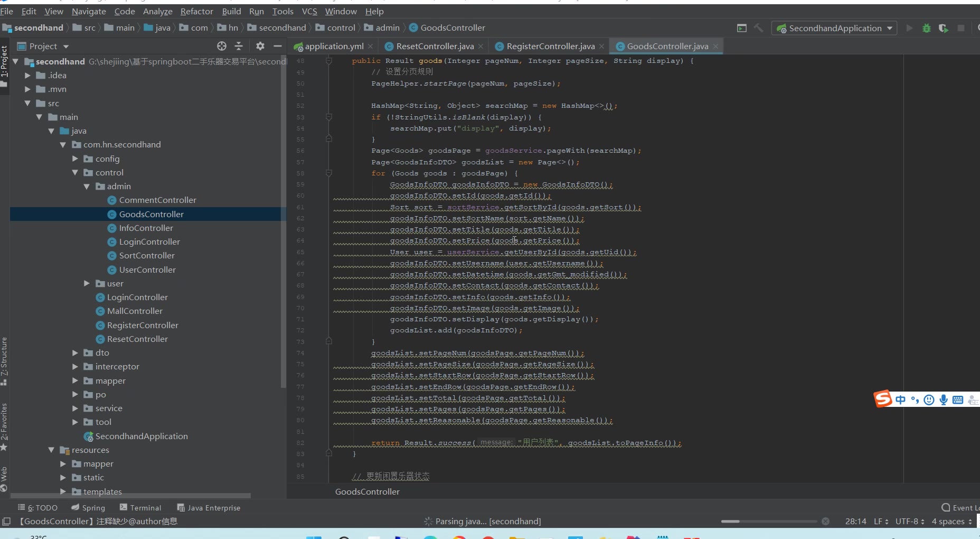Screen dimensions: 980x539
Task: Click the locate/scroll-from-source target icon
Action: tap(222, 46)
